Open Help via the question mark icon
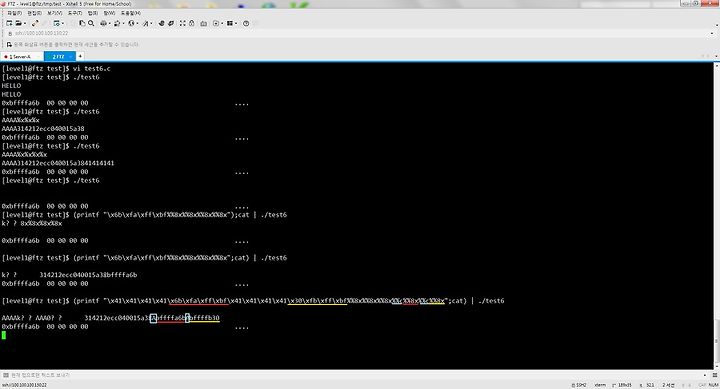This screenshot has width=720, height=389. pos(246,23)
